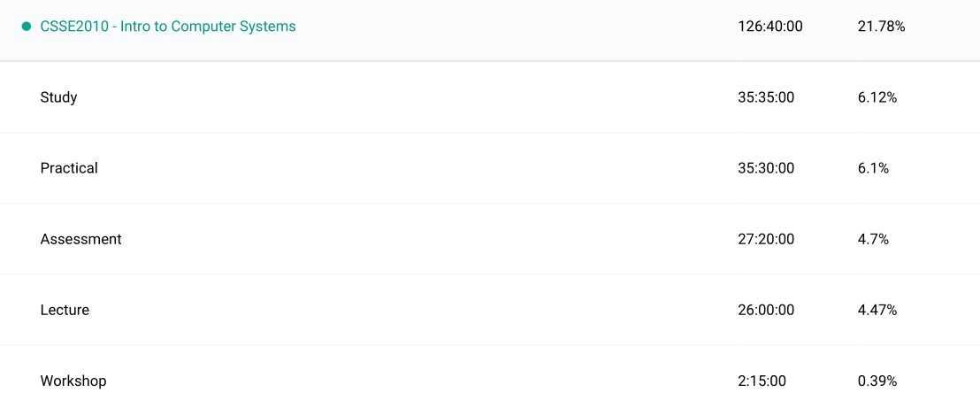Click the highlighted CSSE2010 header row background
The image size is (980, 408).
513,27
